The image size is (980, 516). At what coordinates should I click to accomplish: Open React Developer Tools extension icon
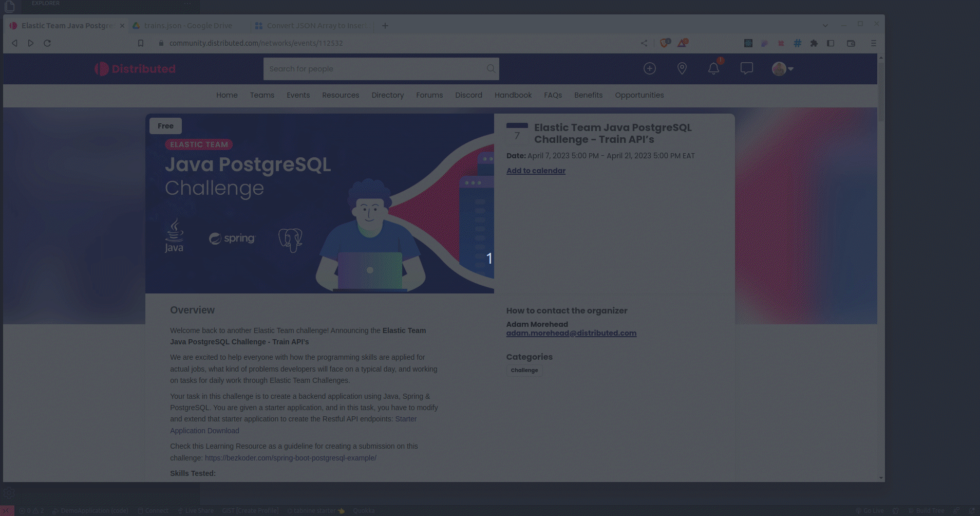point(748,43)
